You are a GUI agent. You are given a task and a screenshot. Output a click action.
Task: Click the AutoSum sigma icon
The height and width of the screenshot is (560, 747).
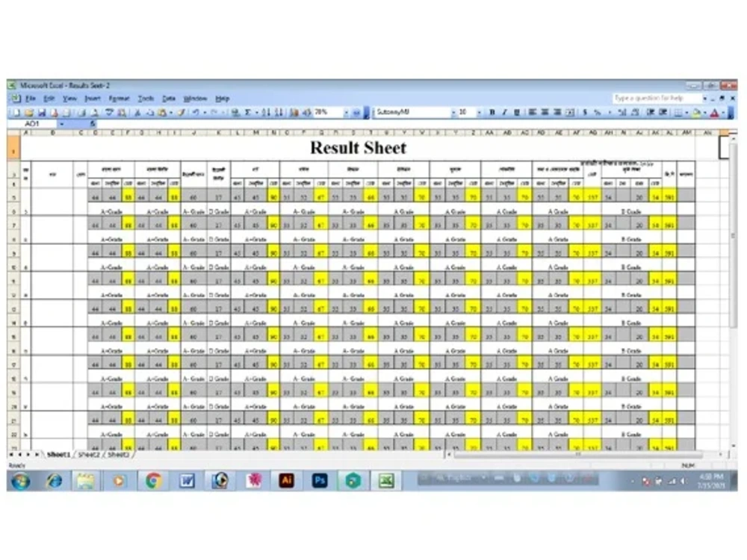[248, 113]
